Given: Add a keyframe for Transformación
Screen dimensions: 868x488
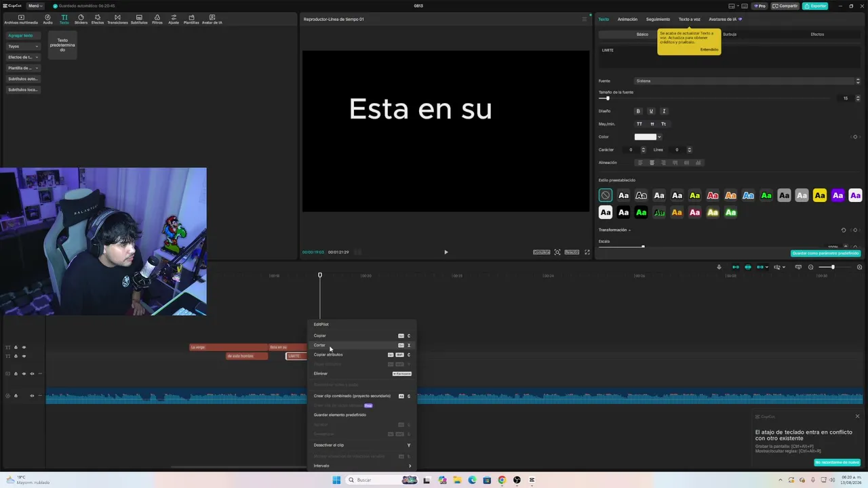Looking at the screenshot, I should point(855,230).
